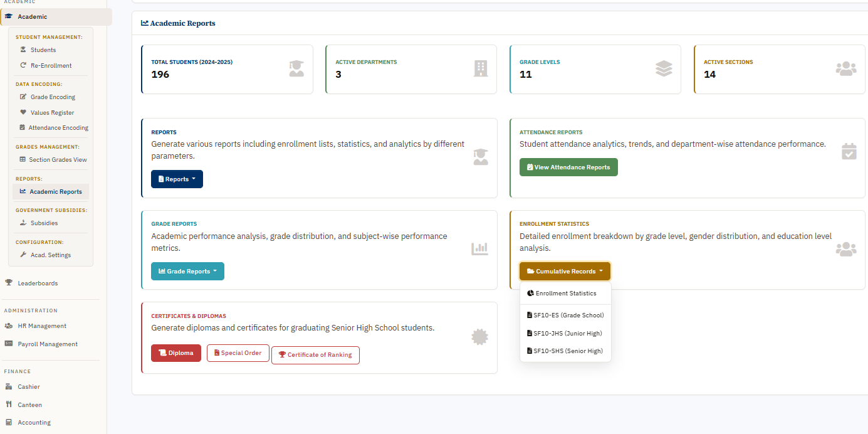
Task: Click the Accounting calculator icon
Action: tap(9, 422)
